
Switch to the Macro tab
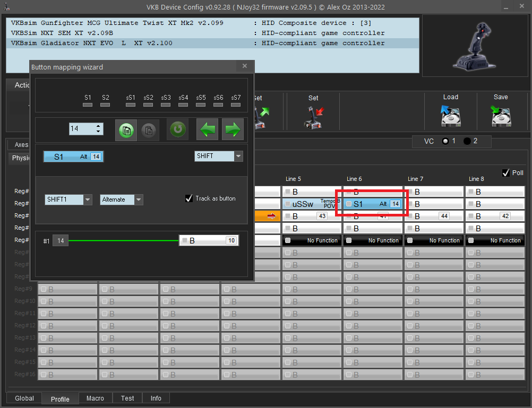coord(95,398)
